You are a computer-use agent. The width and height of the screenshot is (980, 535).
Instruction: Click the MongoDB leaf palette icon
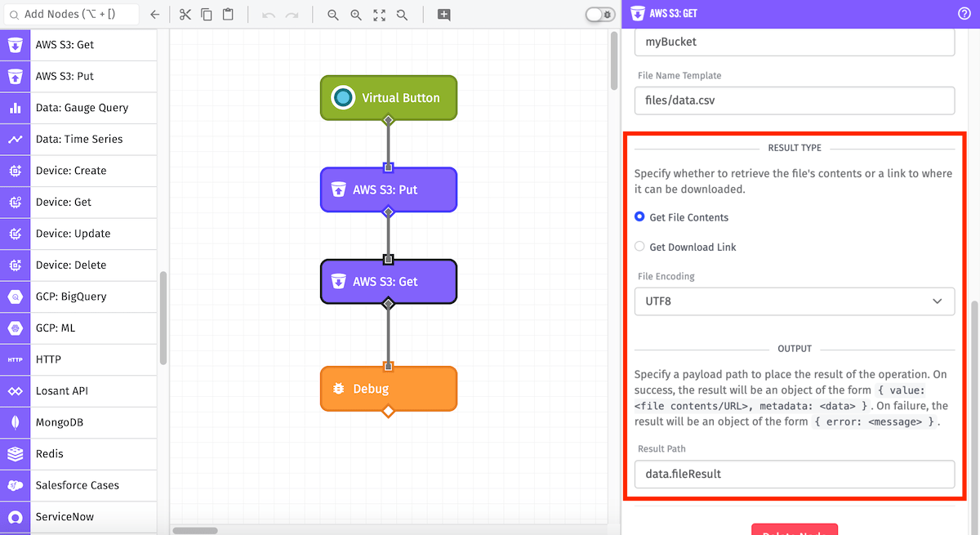(15, 422)
